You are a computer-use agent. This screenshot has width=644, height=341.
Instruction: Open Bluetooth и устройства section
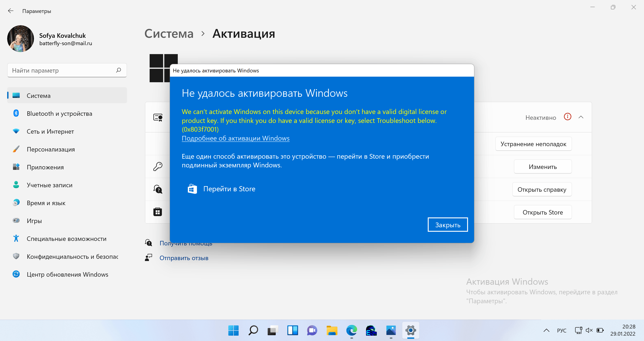click(67, 114)
